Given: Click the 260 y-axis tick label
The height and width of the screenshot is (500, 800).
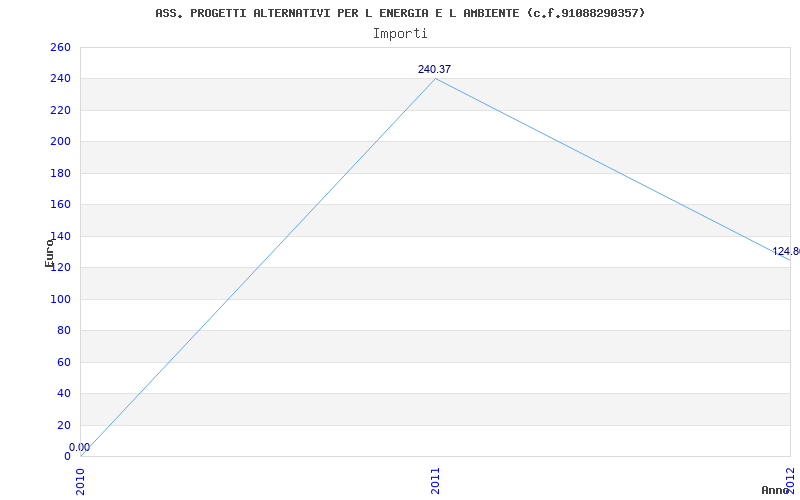Looking at the screenshot, I should tap(60, 47).
